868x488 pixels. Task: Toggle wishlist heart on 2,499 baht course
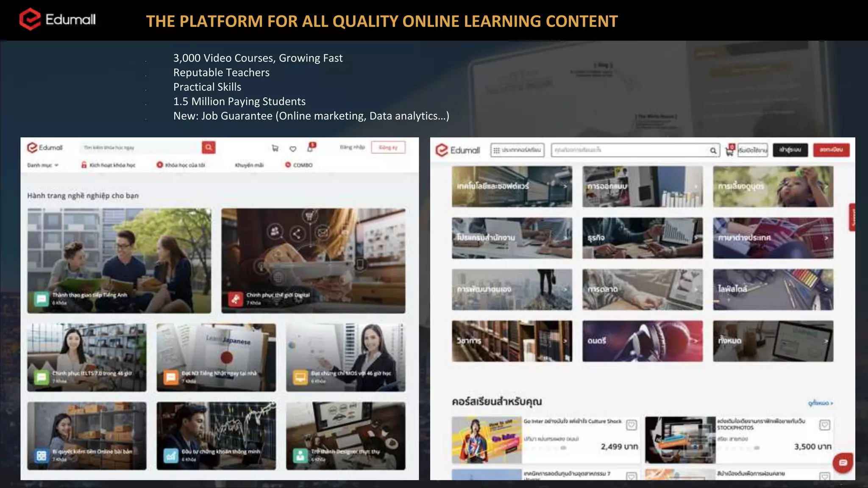click(631, 425)
